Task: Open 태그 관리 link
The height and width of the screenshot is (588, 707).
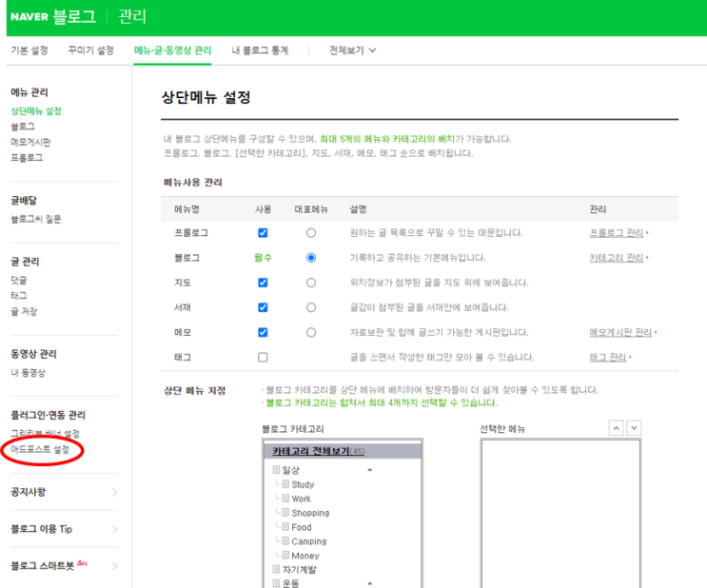Action: [608, 357]
